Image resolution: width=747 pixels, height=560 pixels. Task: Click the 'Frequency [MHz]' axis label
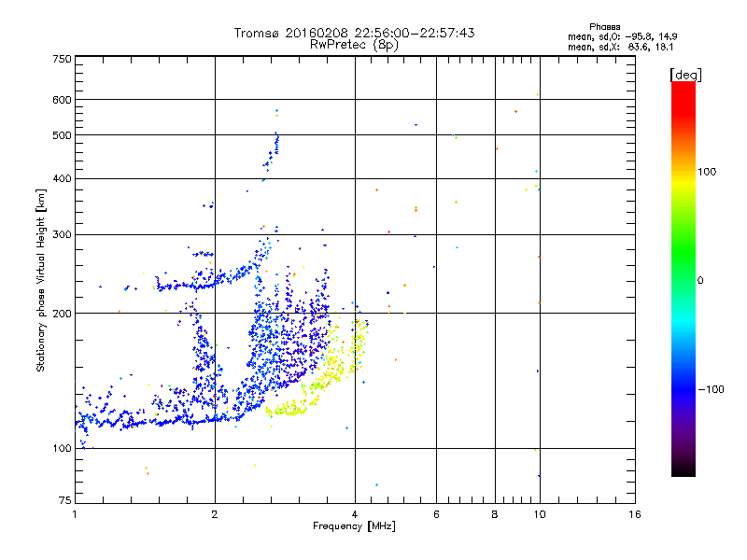tap(354, 526)
